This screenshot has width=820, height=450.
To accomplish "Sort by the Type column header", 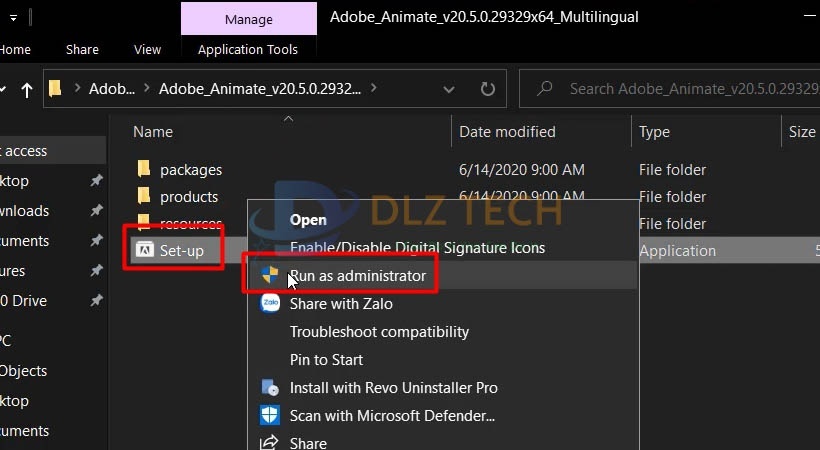I will click(x=654, y=132).
